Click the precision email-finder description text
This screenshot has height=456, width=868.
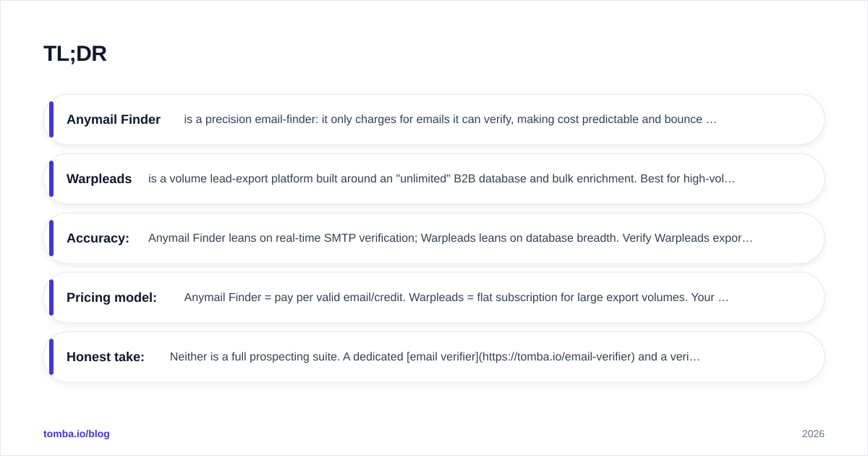click(x=450, y=119)
